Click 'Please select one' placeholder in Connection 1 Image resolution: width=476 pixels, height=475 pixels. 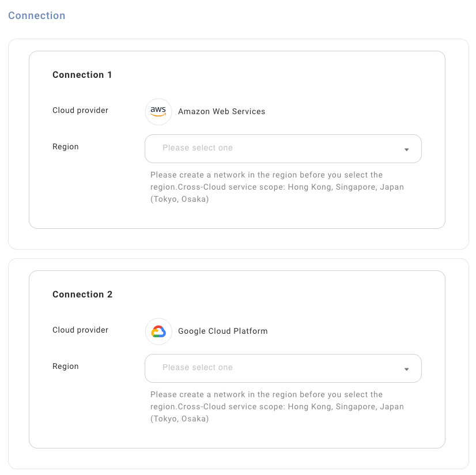(198, 148)
